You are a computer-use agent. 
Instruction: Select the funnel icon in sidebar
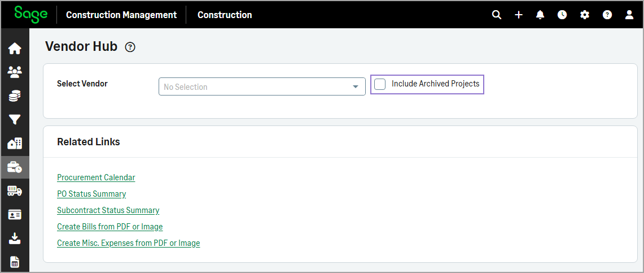pyautogui.click(x=15, y=120)
